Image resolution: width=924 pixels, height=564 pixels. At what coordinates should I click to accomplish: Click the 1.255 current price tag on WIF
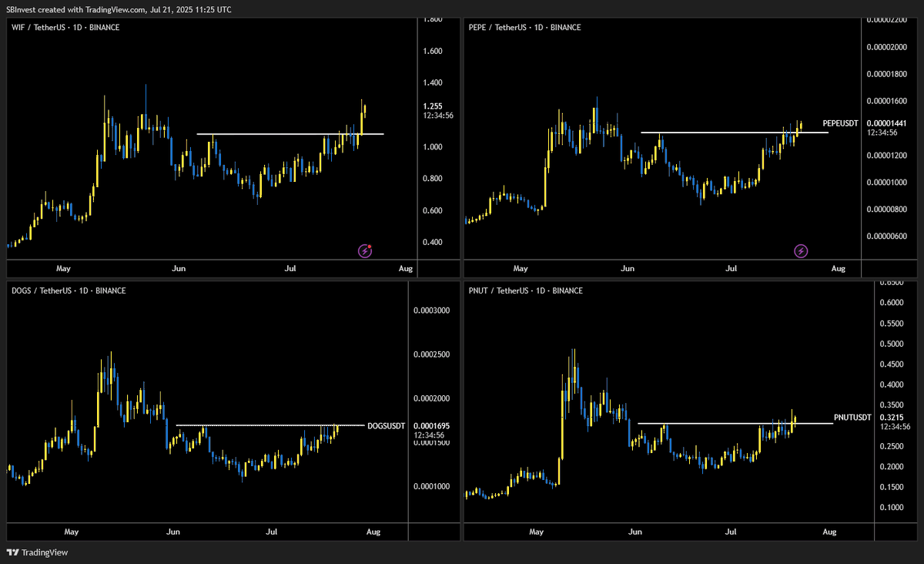click(434, 106)
